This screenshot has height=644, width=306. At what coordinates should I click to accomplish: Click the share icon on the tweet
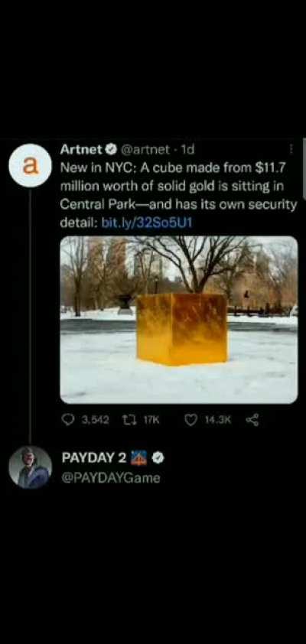click(252, 420)
